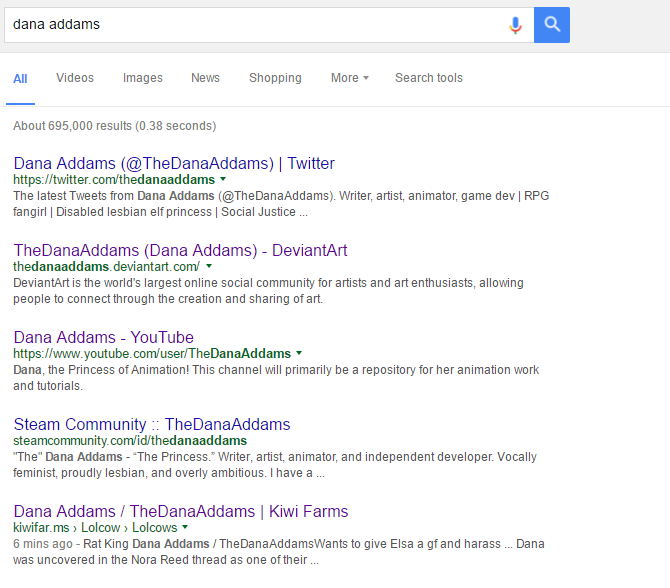Open the Dana Addams Twitter result link

[174, 163]
